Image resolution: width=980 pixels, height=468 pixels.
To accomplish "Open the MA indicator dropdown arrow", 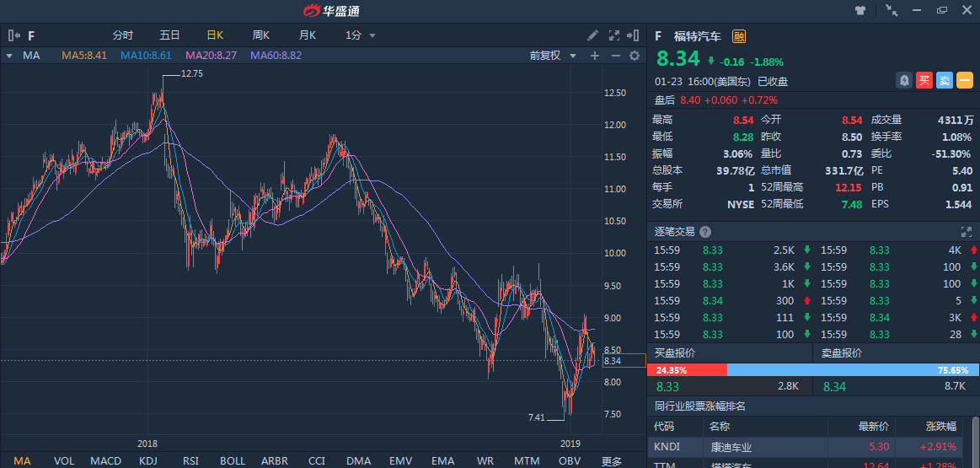I will coord(9,56).
